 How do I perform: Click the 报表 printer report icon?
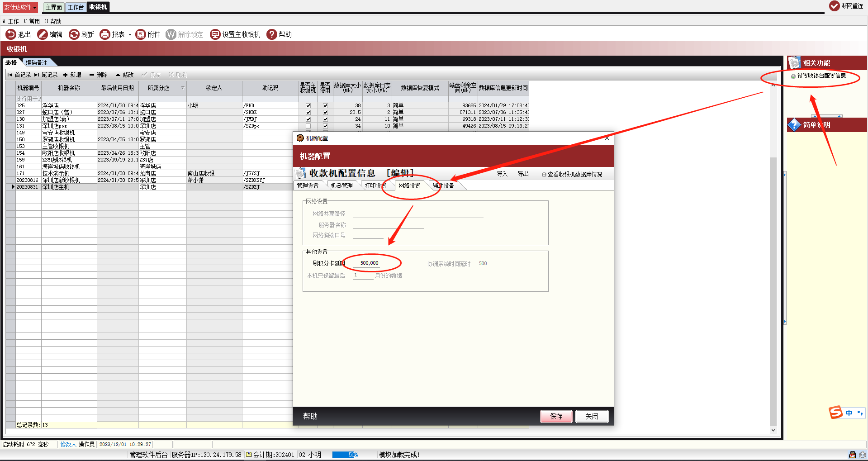[x=105, y=34]
